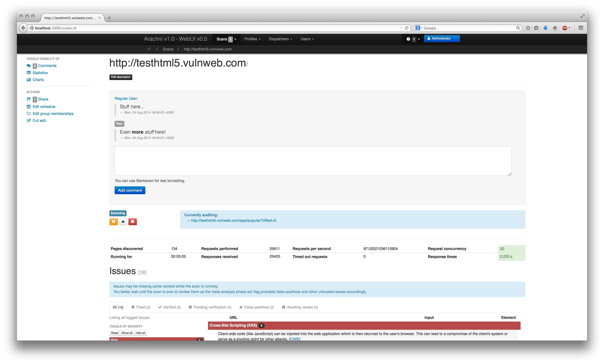
Task: Switch to the Fixed [0] tab
Action: click(x=141, y=307)
